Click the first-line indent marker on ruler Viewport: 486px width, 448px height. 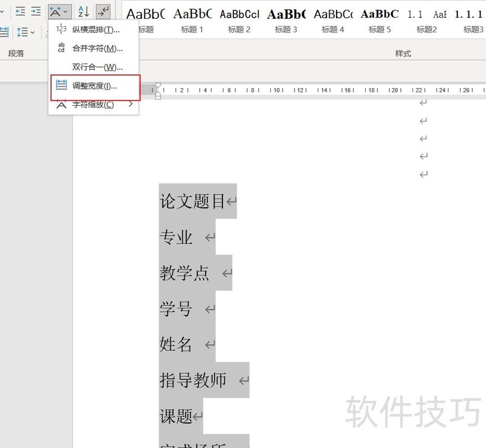(158, 85)
